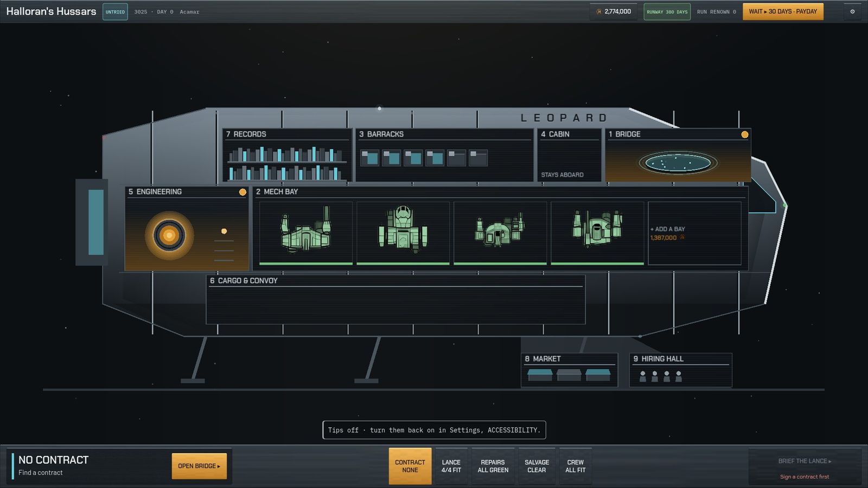Open the Cabin room
Viewport: 868px width, 488px height.
[570, 155]
